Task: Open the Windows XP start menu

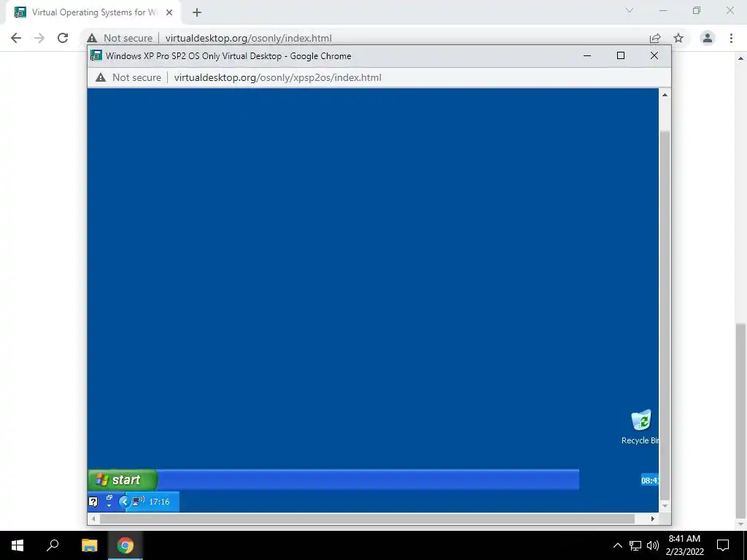Action: [123, 480]
